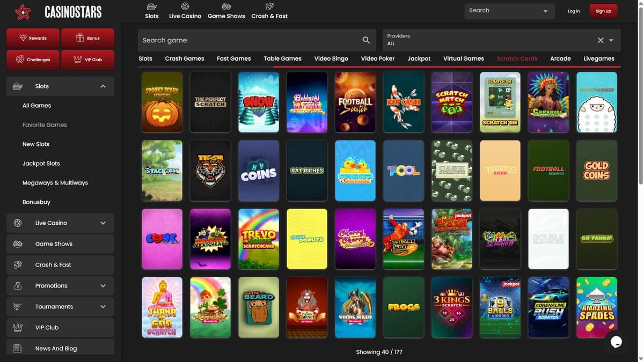Open the Crash & Fast top navigation icon

tap(269, 6)
